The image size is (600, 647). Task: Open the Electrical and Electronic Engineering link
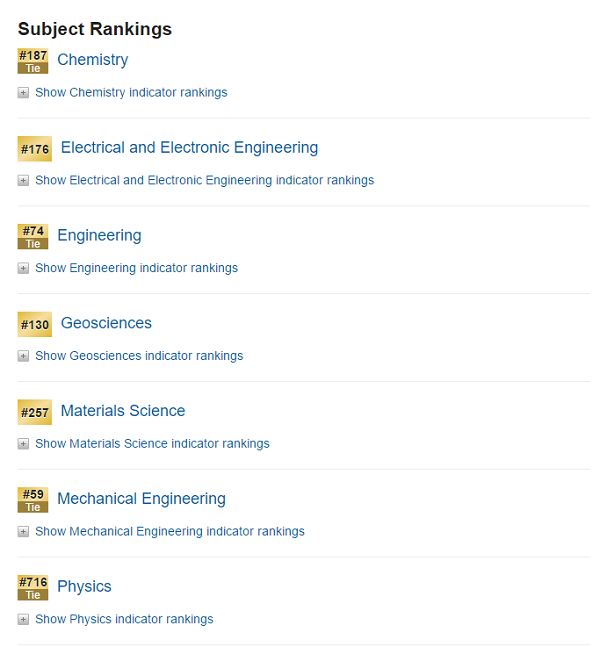click(x=189, y=148)
